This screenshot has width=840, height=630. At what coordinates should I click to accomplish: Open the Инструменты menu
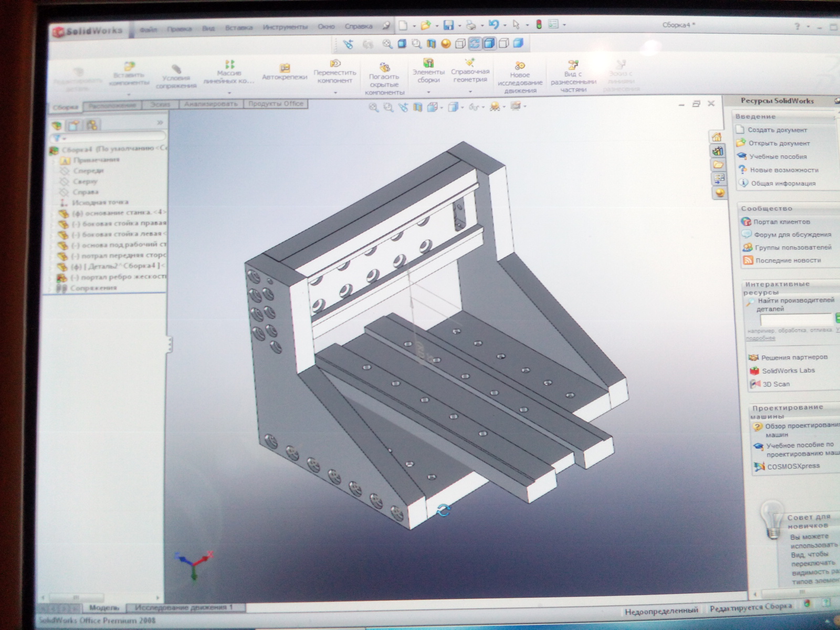tap(285, 27)
